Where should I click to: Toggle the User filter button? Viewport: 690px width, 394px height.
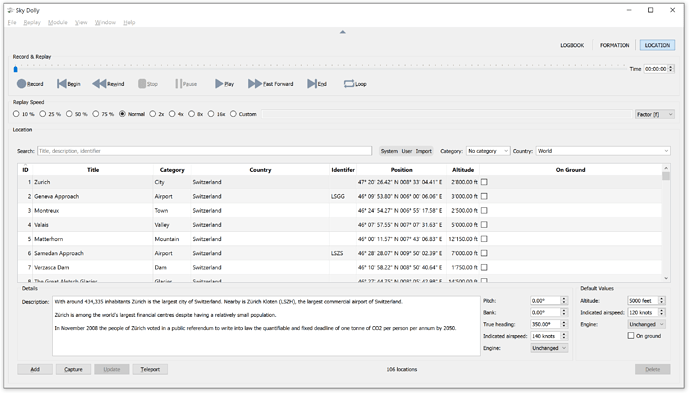(407, 151)
